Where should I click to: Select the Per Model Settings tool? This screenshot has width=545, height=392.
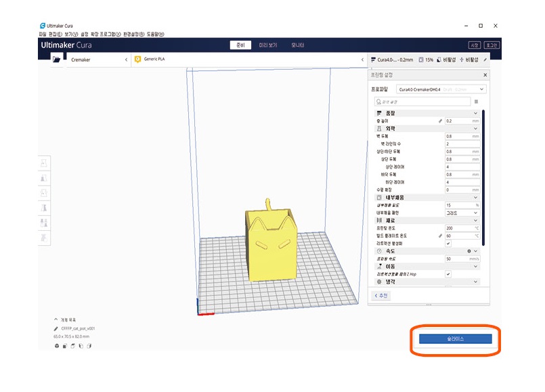44,223
